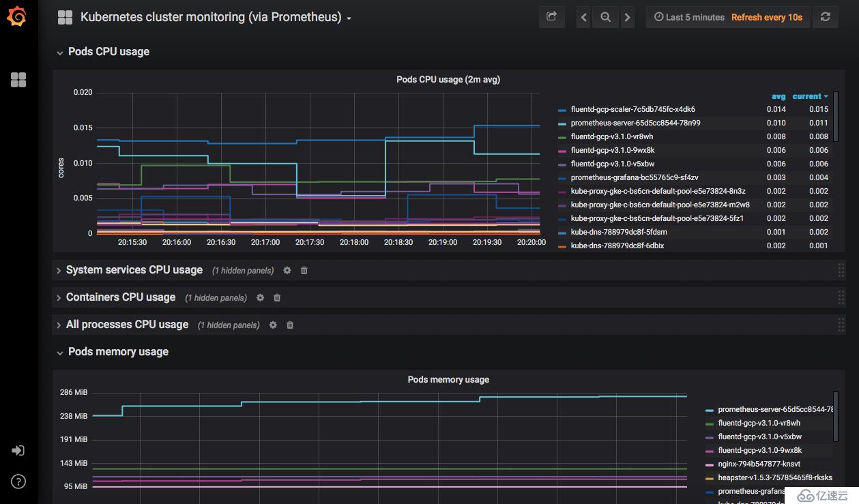Open Kubernetes cluster monitoring dashboard dropdown
The width and height of the screenshot is (859, 504).
[x=216, y=17]
